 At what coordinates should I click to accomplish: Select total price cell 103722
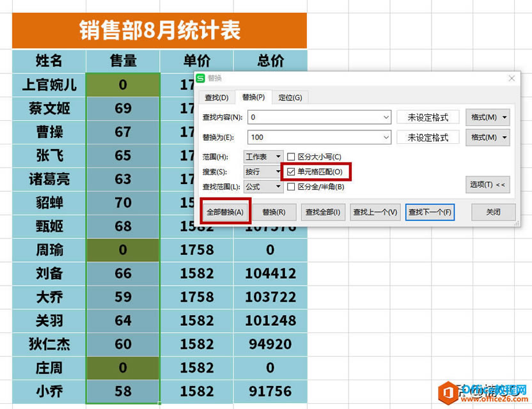pyautogui.click(x=270, y=297)
